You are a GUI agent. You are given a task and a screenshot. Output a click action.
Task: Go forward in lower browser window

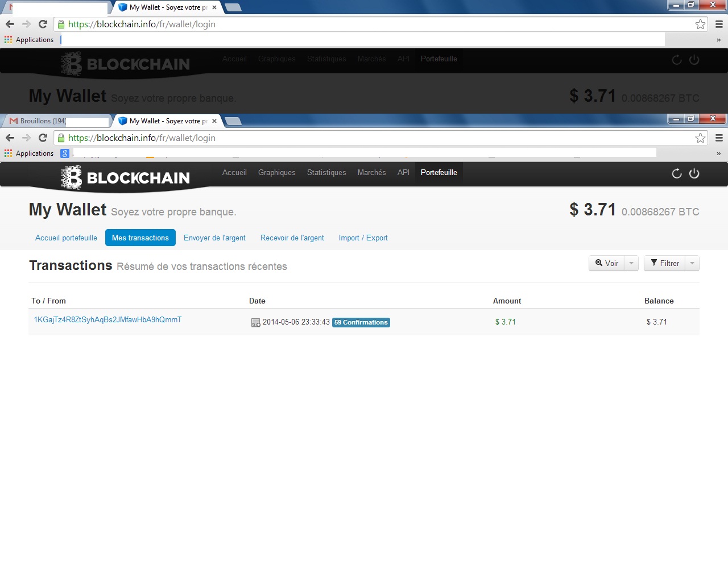point(26,138)
